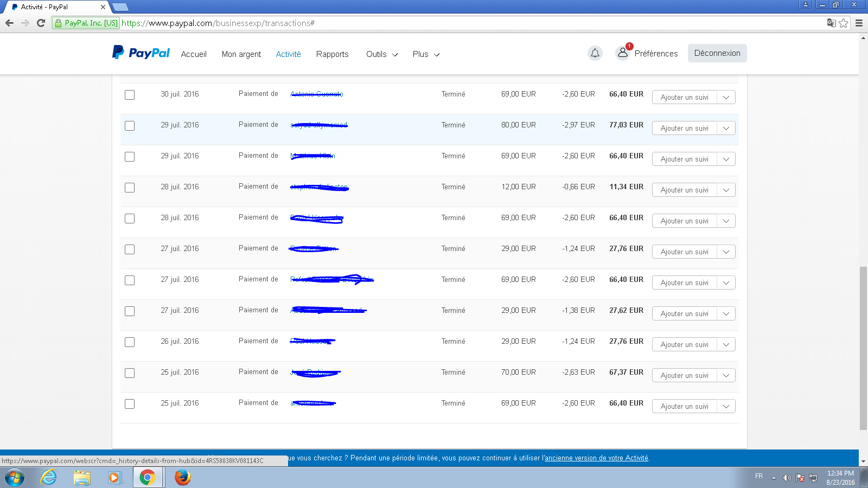
Task: Go to the Rapports tab
Action: click(x=332, y=54)
